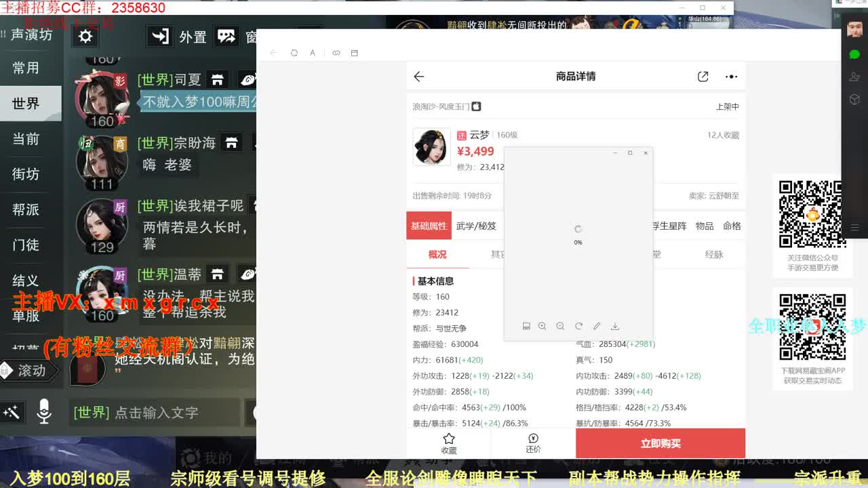Select the 基础属性 tab
This screenshot has width=868, height=488.
(x=429, y=226)
